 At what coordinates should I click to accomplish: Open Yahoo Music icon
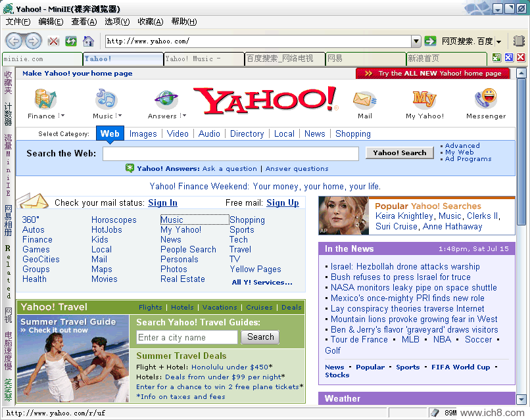(106, 99)
